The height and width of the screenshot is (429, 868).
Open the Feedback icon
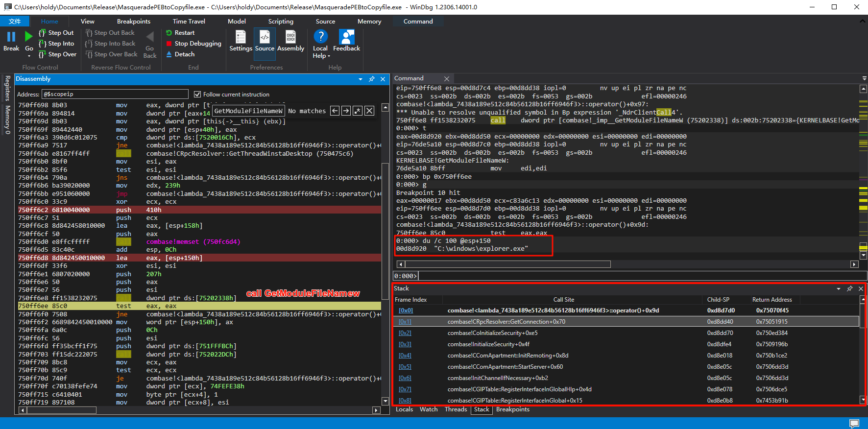(x=346, y=37)
